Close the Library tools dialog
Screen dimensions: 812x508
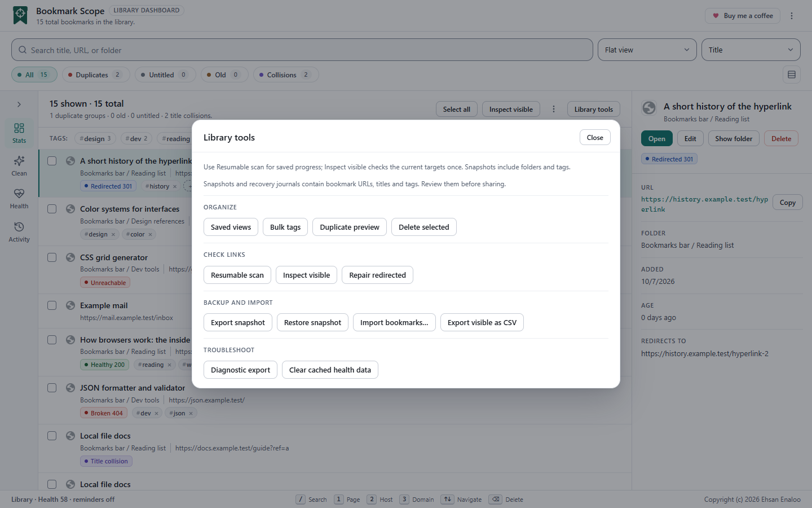click(x=595, y=137)
